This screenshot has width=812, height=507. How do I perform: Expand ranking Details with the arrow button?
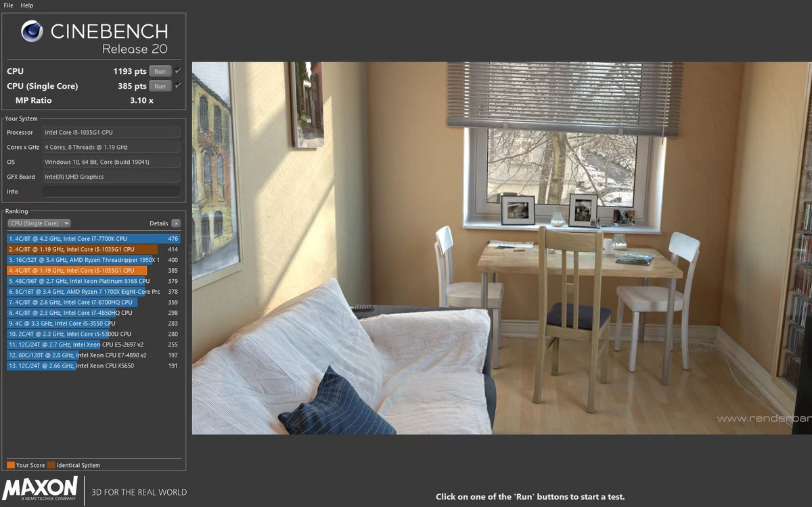(x=176, y=223)
